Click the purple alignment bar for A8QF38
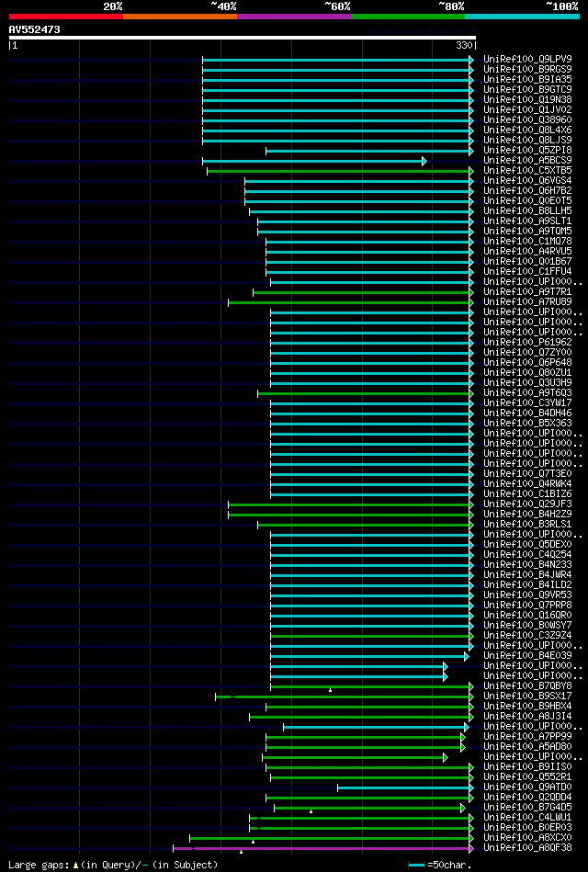The height and width of the screenshot is (872, 588). pos(322,849)
